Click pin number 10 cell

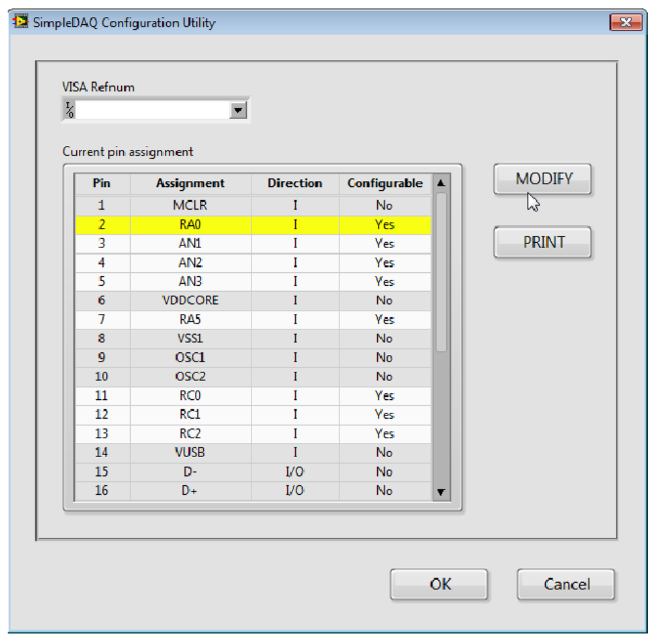point(102,376)
